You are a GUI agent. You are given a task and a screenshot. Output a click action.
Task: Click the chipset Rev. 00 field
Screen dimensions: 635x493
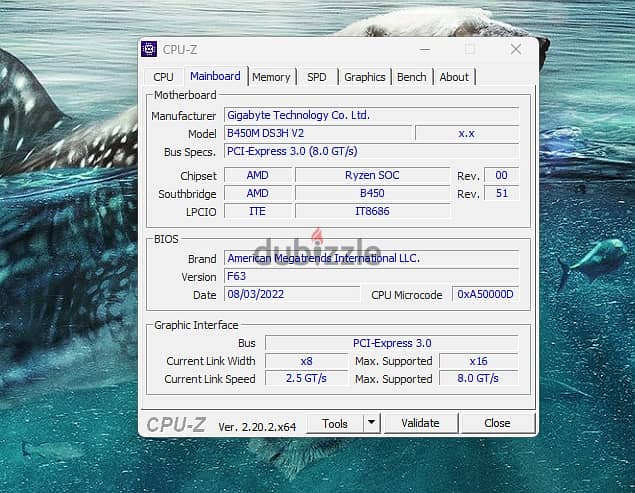point(501,175)
